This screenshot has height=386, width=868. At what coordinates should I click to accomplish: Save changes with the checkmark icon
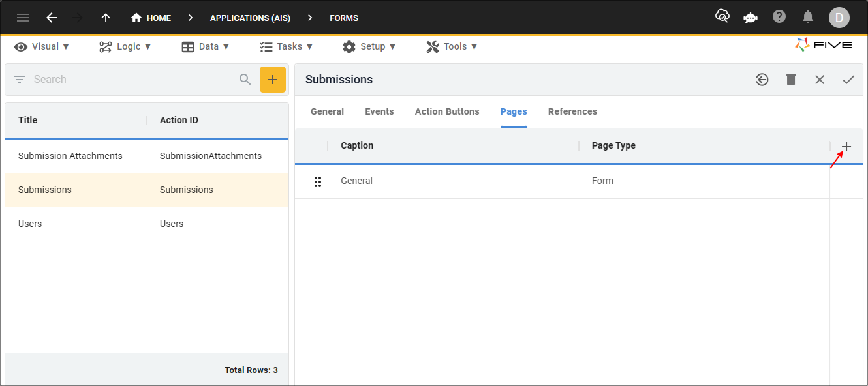coord(848,79)
